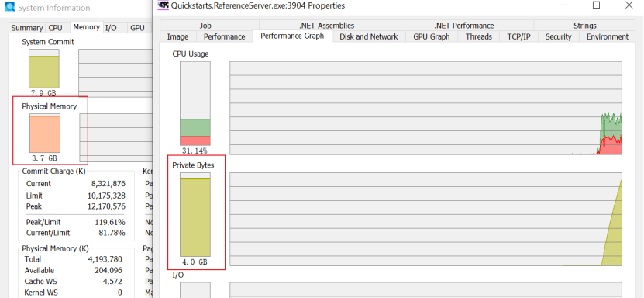Switch to the Image tab
This screenshot has width=644, height=298.
(x=177, y=36)
